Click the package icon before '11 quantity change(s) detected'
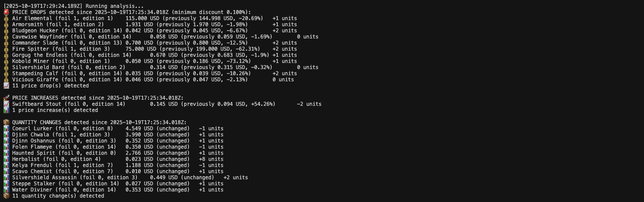Image resolution: width=644 pixels, height=202 pixels. [x=6, y=196]
